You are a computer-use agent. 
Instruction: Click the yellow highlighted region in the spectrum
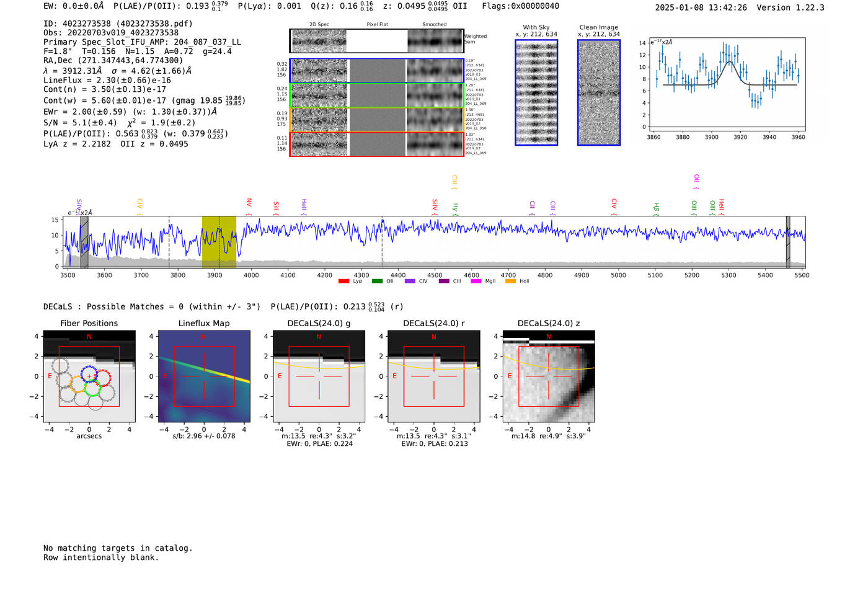point(219,242)
